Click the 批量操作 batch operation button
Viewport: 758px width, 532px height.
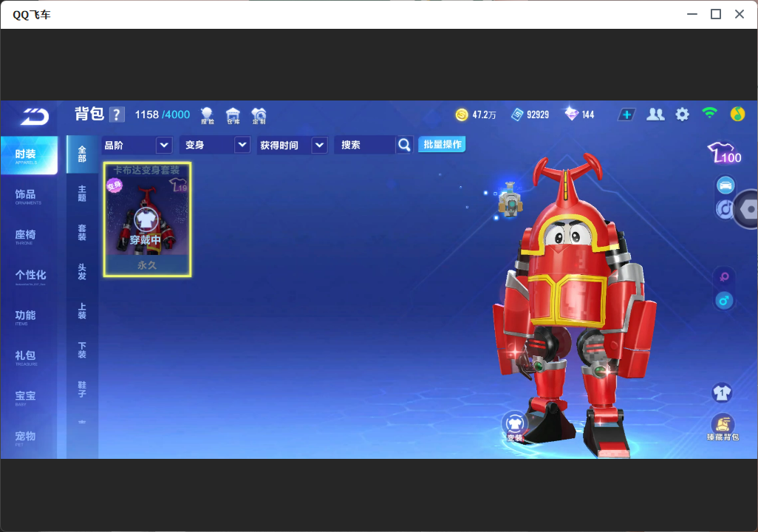click(442, 144)
